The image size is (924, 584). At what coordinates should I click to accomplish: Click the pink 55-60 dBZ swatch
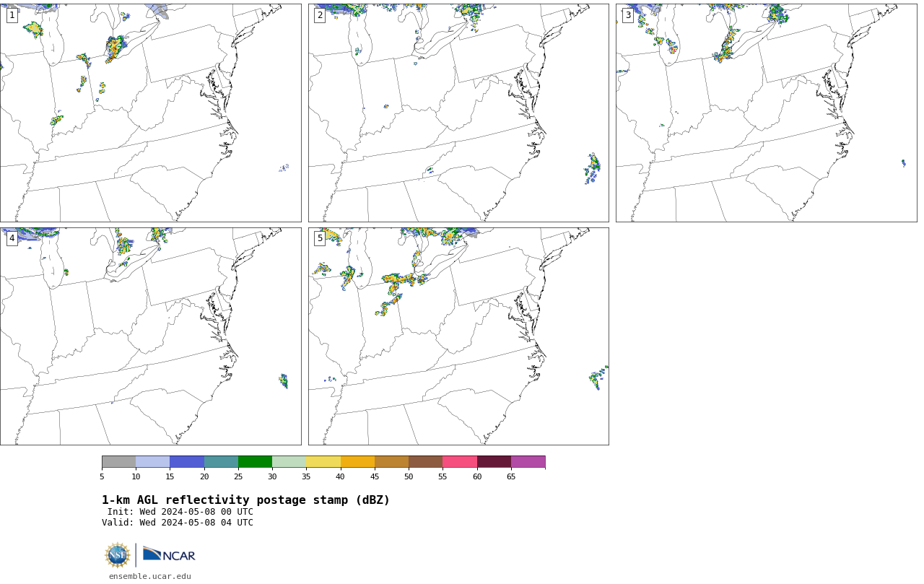(460, 462)
